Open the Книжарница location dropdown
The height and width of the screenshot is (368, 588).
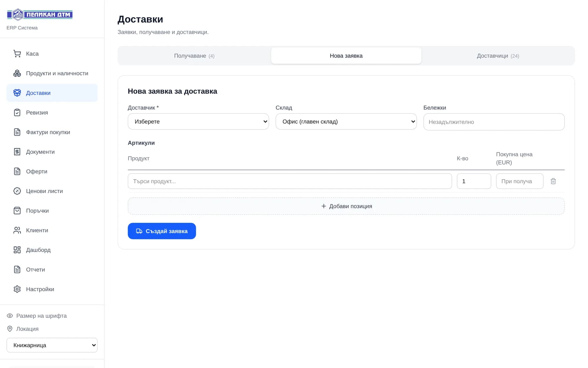tap(52, 345)
